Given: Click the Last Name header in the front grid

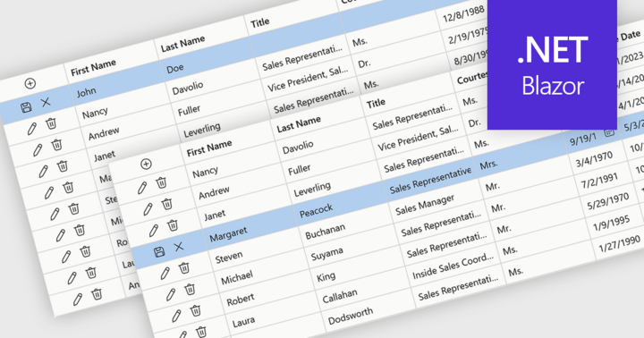Looking at the screenshot, I should [x=299, y=124].
